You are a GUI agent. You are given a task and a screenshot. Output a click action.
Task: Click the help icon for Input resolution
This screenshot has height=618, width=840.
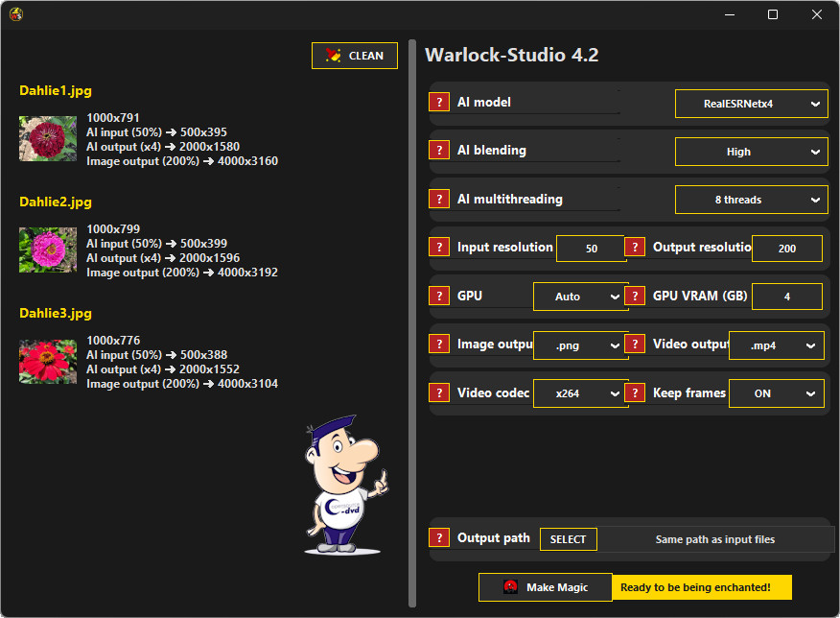point(439,248)
